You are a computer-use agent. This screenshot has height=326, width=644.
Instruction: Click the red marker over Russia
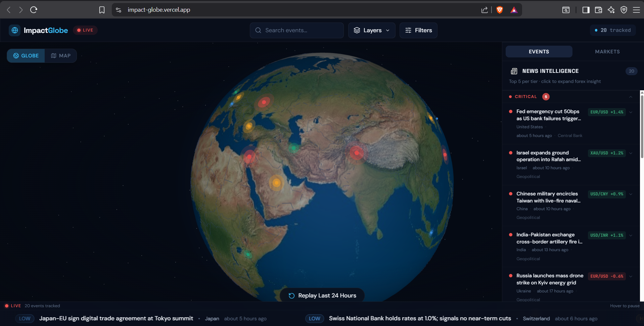[264, 102]
